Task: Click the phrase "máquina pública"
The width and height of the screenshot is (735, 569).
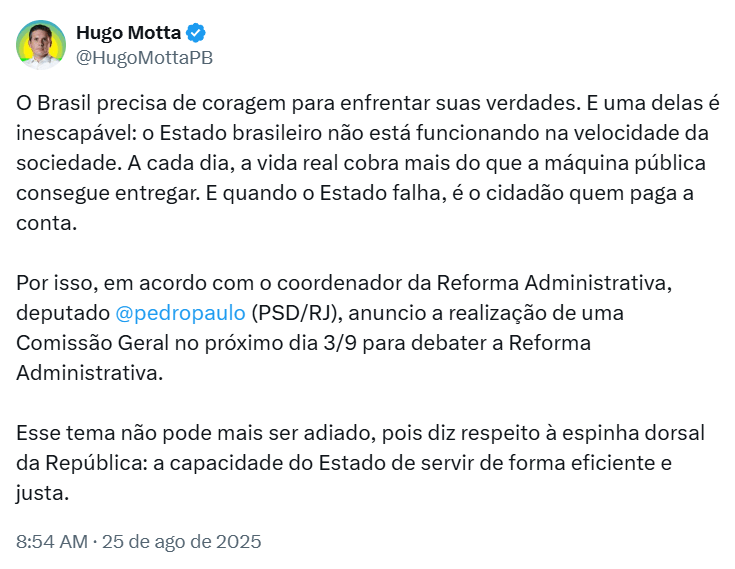Action: click(625, 164)
